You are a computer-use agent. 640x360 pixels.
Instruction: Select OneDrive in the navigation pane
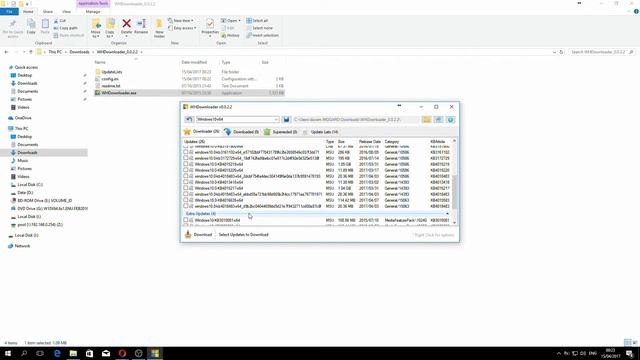[x=23, y=118]
